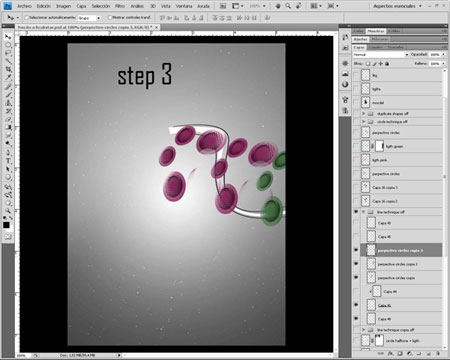Open the Imagen menu
This screenshot has width=450, height=360.
coord(63,6)
